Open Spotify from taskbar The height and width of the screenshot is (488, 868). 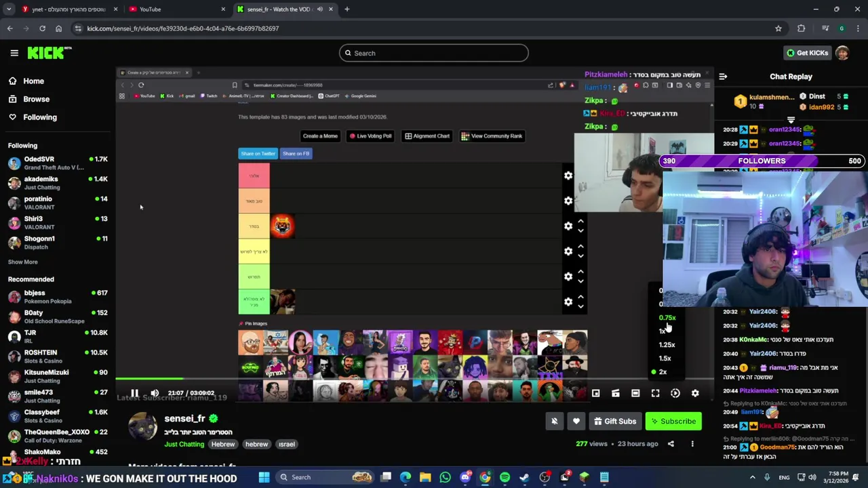(505, 477)
